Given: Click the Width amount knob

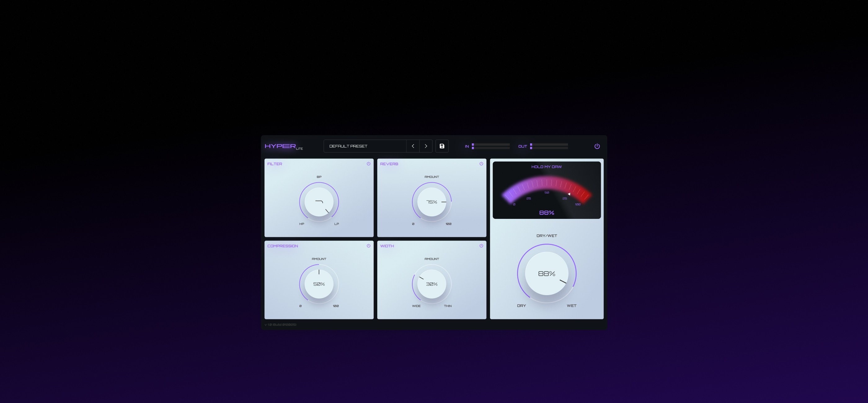Looking at the screenshot, I should [432, 284].
